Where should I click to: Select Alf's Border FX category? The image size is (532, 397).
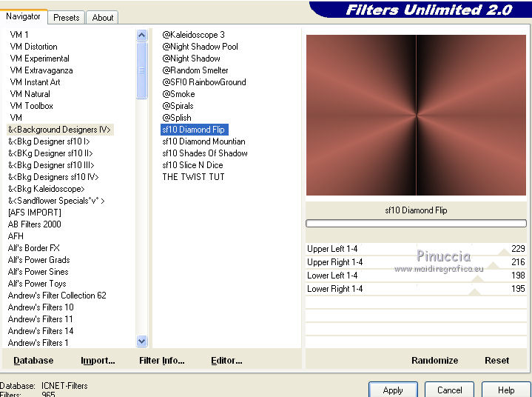[x=33, y=248]
